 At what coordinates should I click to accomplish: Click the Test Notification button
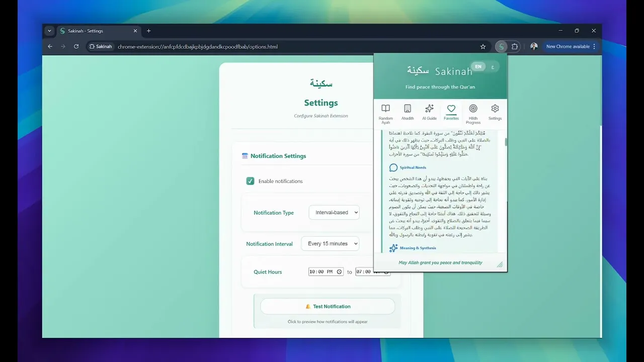tap(328, 306)
